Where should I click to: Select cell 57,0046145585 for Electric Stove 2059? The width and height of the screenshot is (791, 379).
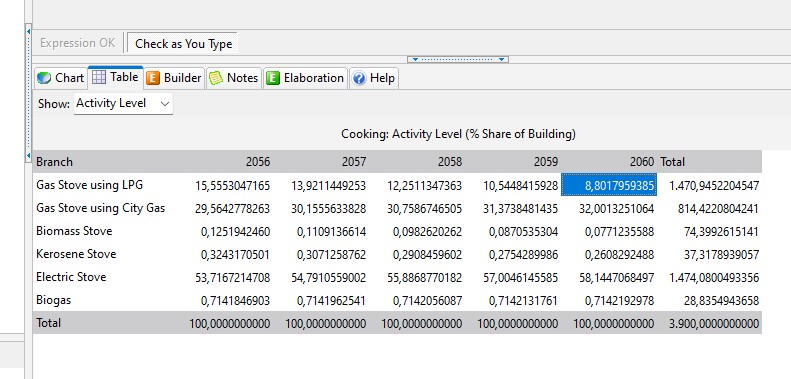click(521, 278)
